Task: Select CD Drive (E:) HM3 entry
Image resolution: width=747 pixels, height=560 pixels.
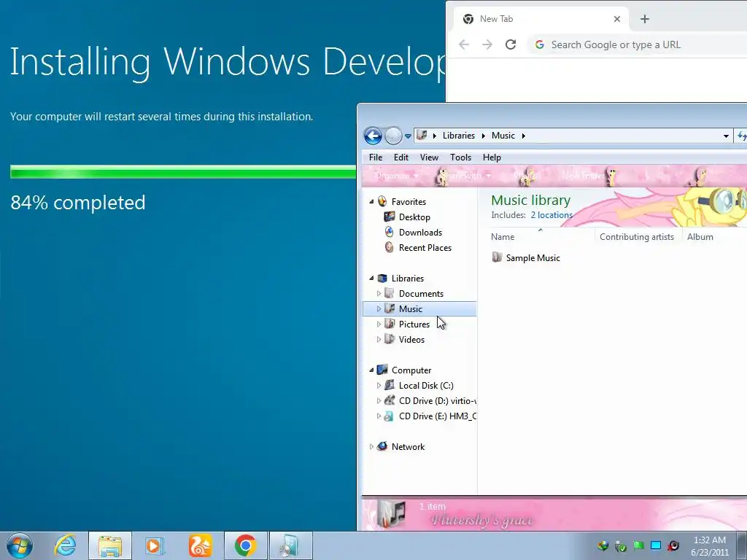Action: [438, 416]
